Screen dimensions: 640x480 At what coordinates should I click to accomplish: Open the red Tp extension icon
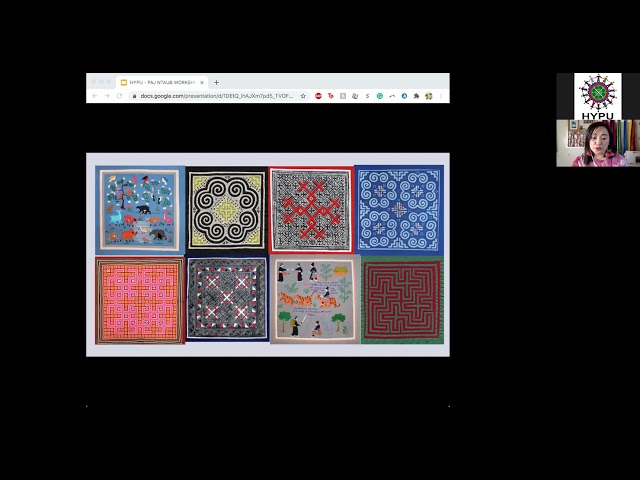(331, 96)
